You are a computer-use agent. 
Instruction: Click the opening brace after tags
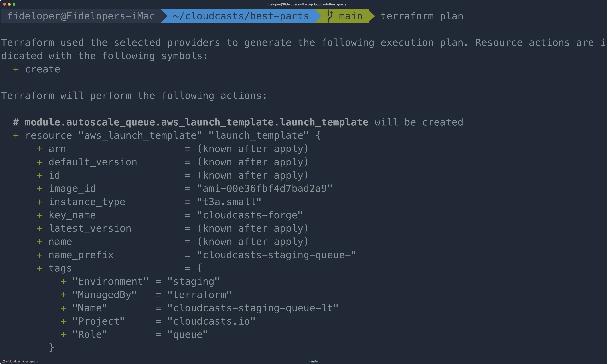click(x=200, y=268)
